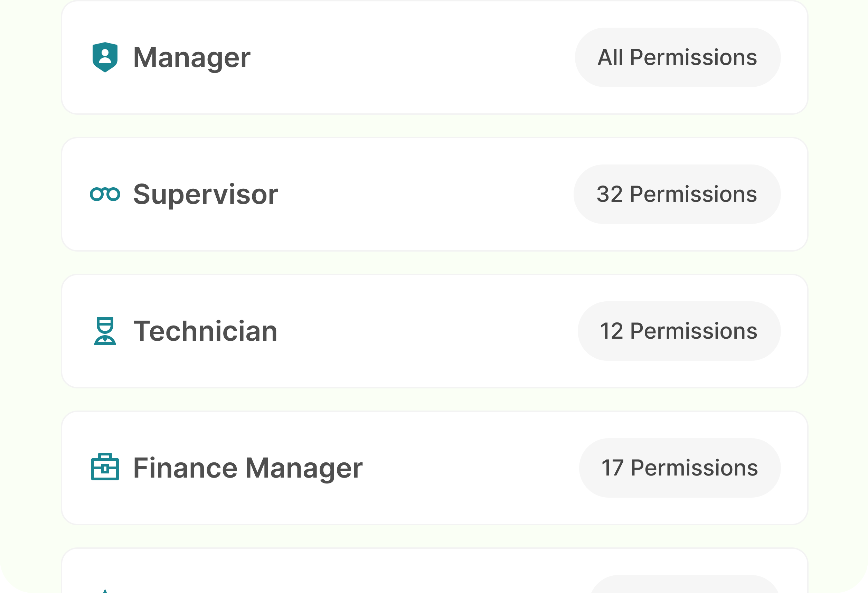This screenshot has height=593, width=868.
Task: Click the gap between Manager and Supervisor cards
Action: [434, 126]
